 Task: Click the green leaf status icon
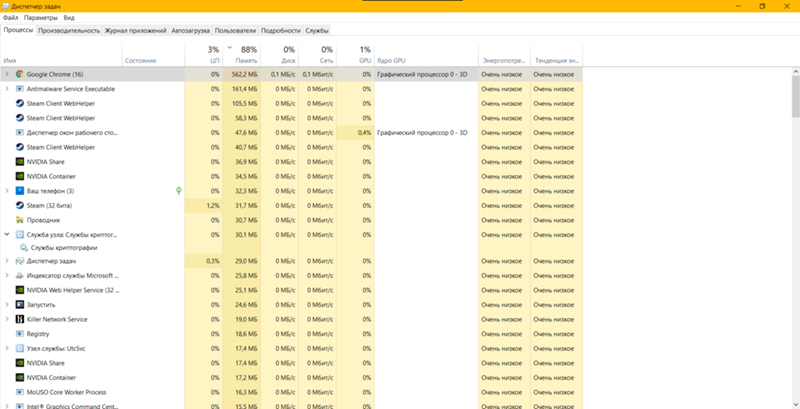[179, 190]
